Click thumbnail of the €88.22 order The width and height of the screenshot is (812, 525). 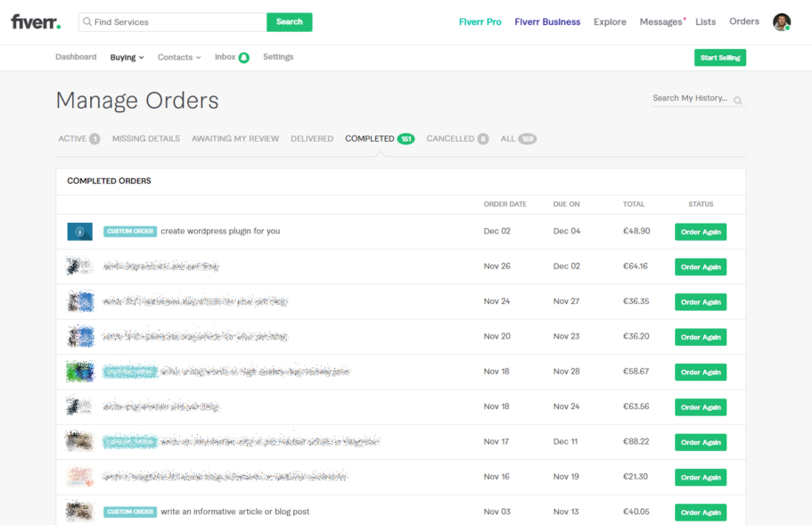(x=79, y=441)
